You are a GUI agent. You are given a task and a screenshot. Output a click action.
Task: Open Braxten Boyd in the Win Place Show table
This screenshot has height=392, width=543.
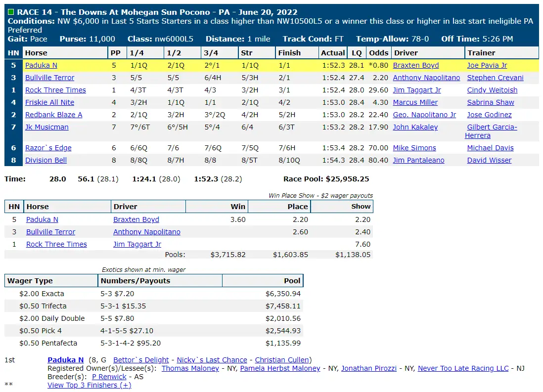(136, 219)
